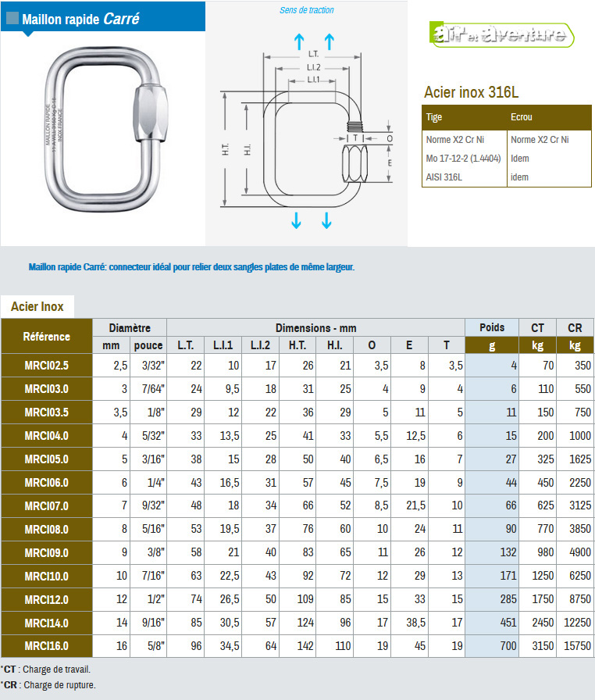Click the Maillon rapide Carré title banner
The image size is (595, 700).
(x=103, y=16)
